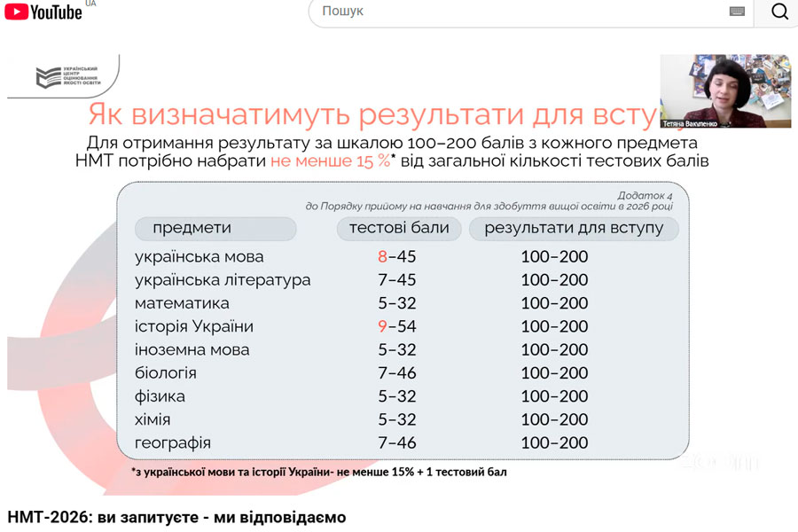This screenshot has height=532, width=798.
Task: Click the '8–45' test score value
Action: (397, 256)
